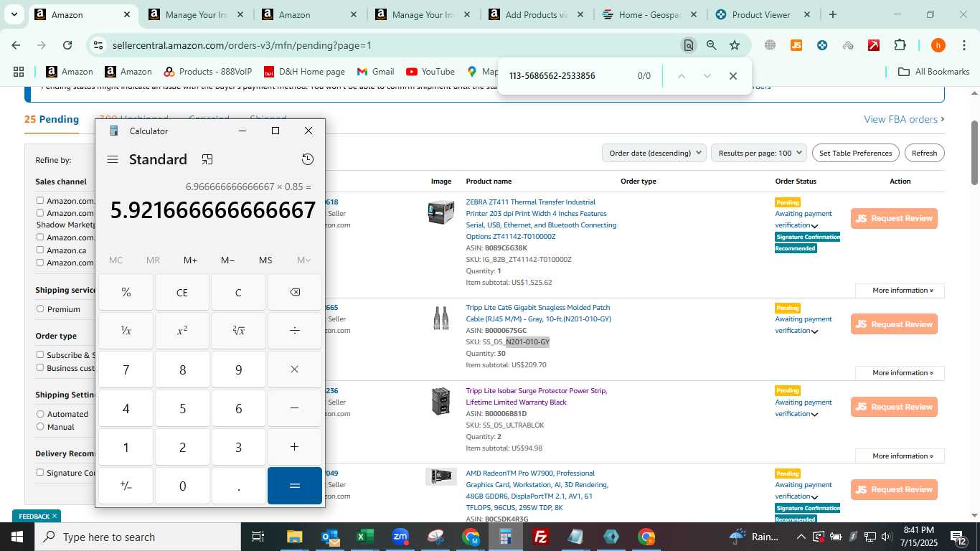Open calculator M memory list dropdown
Image resolution: width=980 pixels, height=551 pixels.
(303, 260)
